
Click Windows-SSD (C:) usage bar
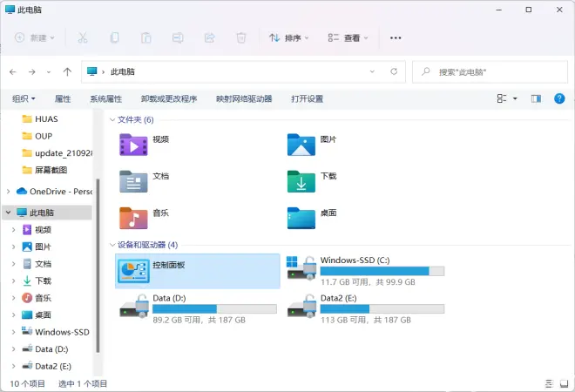click(x=382, y=271)
